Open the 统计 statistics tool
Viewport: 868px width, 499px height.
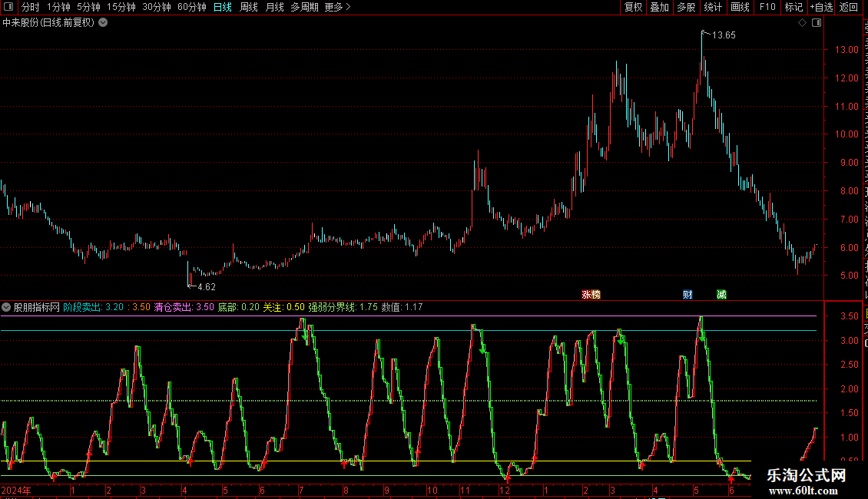pos(713,7)
